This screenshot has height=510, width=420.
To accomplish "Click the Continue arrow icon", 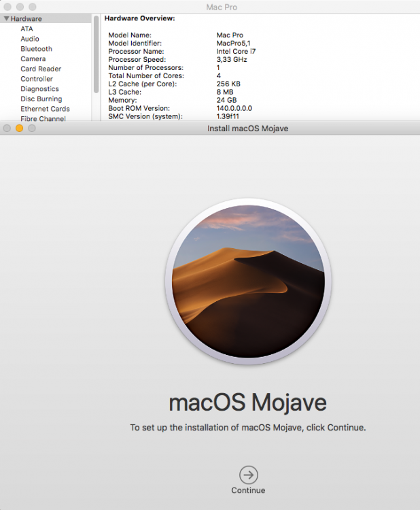I will pyautogui.click(x=249, y=475).
